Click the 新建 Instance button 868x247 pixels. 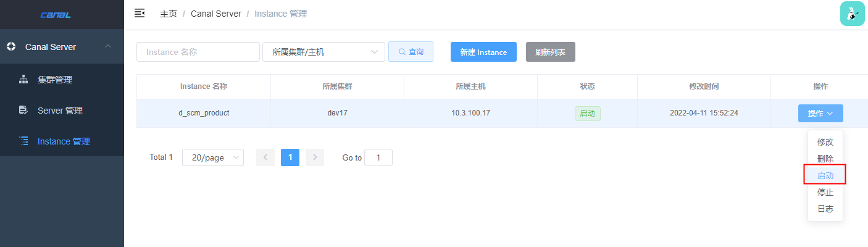point(483,52)
